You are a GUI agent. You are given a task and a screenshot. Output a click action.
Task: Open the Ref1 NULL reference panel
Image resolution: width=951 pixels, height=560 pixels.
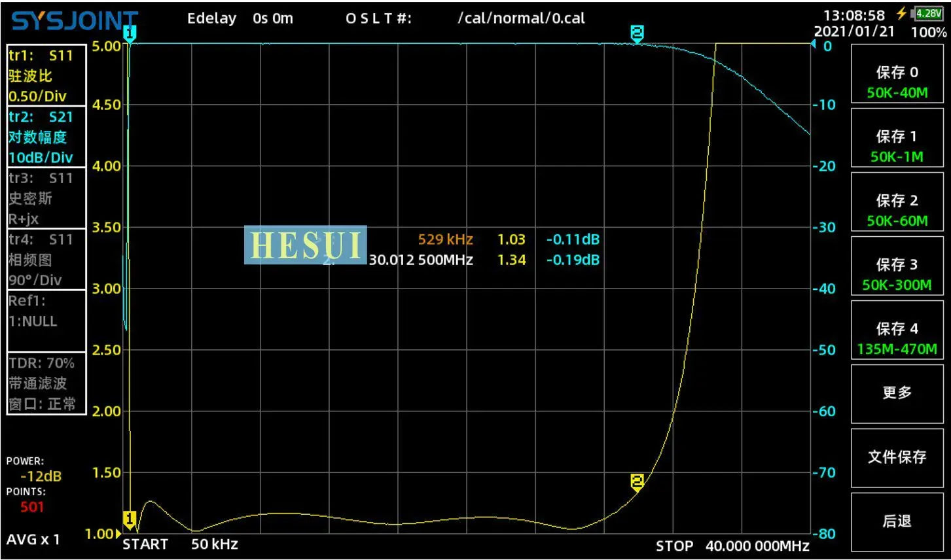tap(46, 321)
